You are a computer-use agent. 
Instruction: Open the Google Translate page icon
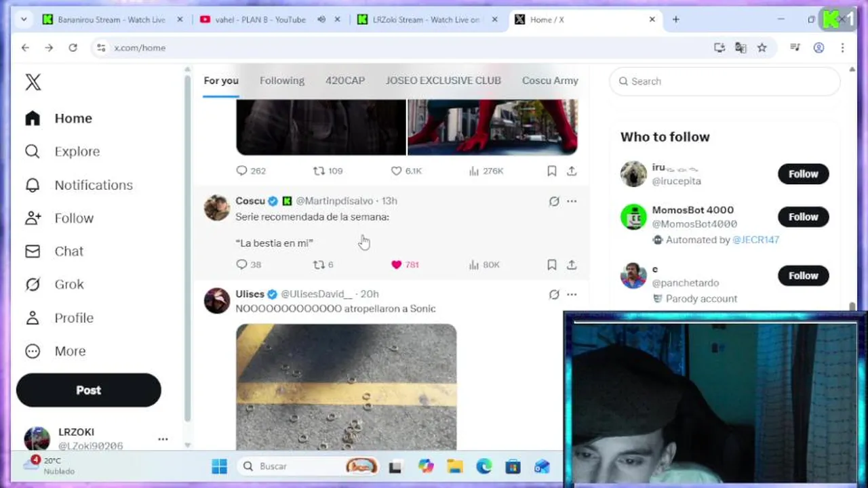[x=741, y=47]
